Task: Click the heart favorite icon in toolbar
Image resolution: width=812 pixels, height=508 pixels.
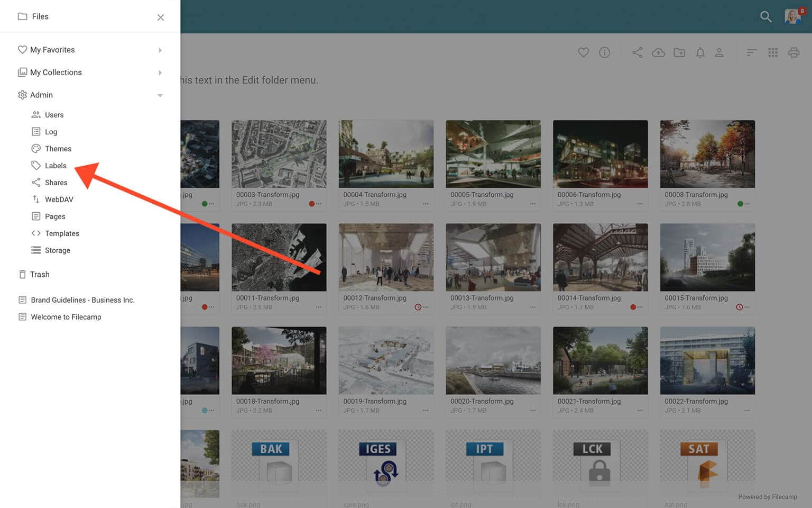Action: coord(583,52)
